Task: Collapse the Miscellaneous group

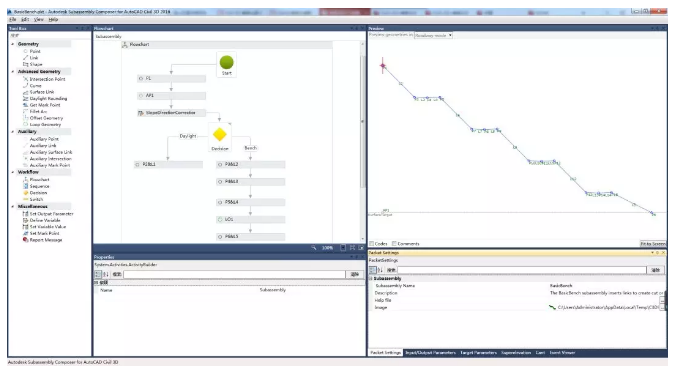Action: (13, 207)
